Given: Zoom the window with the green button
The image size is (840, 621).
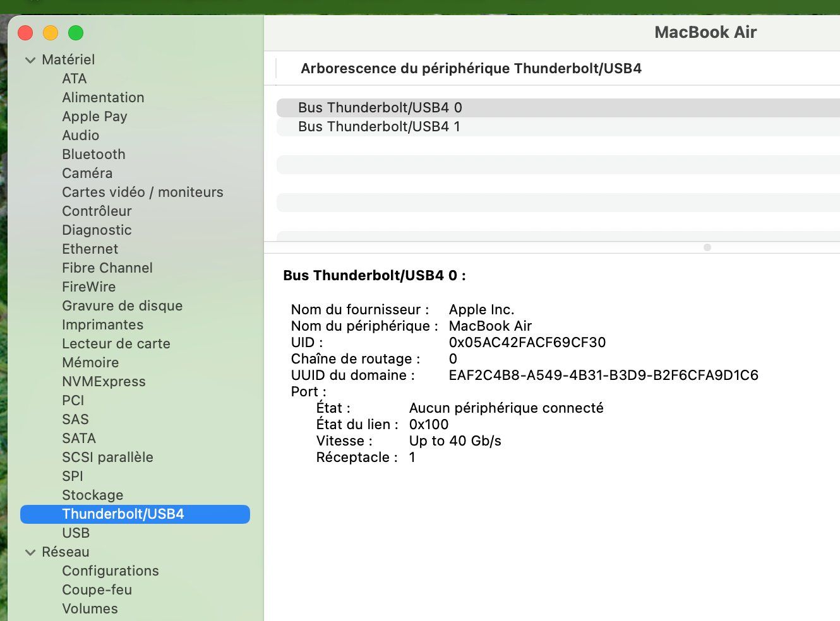Looking at the screenshot, I should click(76, 33).
